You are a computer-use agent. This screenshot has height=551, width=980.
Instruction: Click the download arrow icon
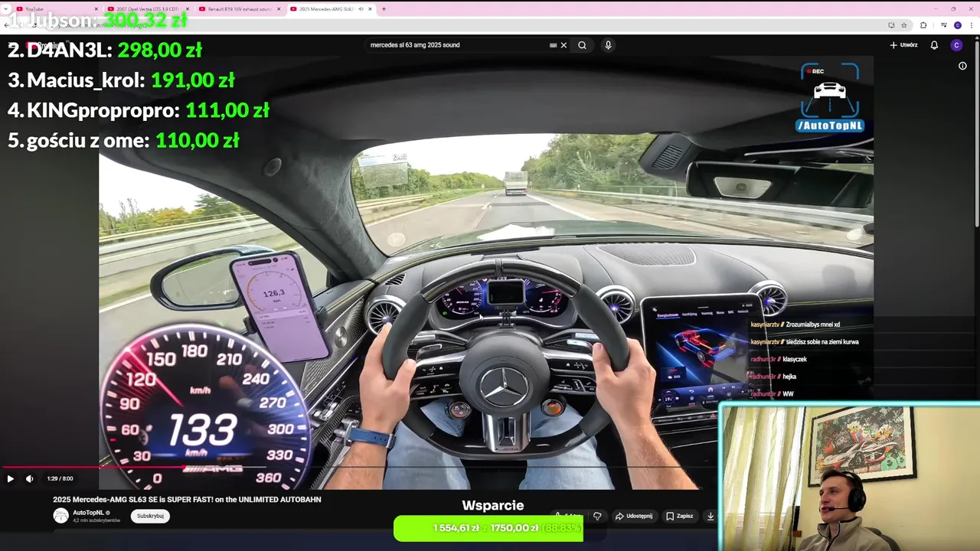tap(710, 516)
